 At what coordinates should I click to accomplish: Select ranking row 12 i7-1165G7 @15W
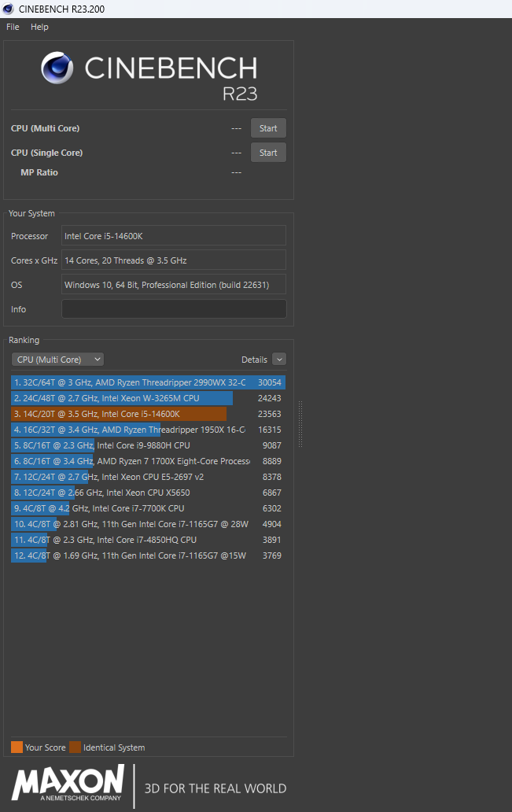pyautogui.click(x=148, y=555)
